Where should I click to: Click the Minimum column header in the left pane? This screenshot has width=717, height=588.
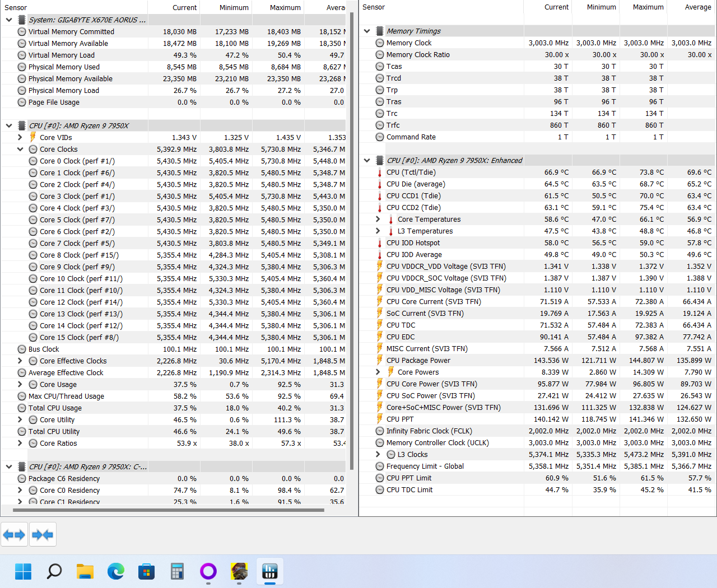click(x=226, y=7)
